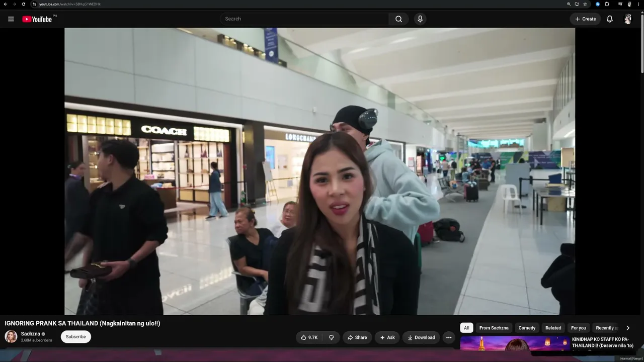Click the Ask button
644x362 pixels.
[387, 337]
